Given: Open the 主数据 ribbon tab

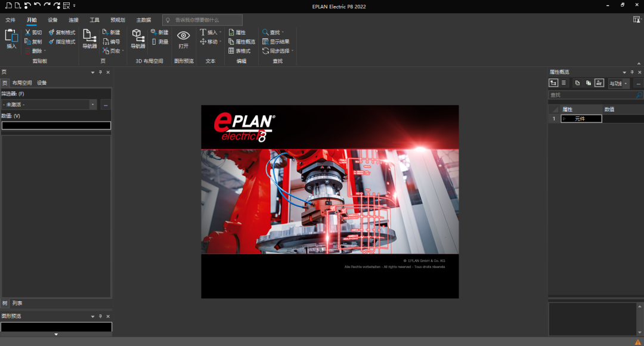Looking at the screenshot, I should pyautogui.click(x=143, y=20).
